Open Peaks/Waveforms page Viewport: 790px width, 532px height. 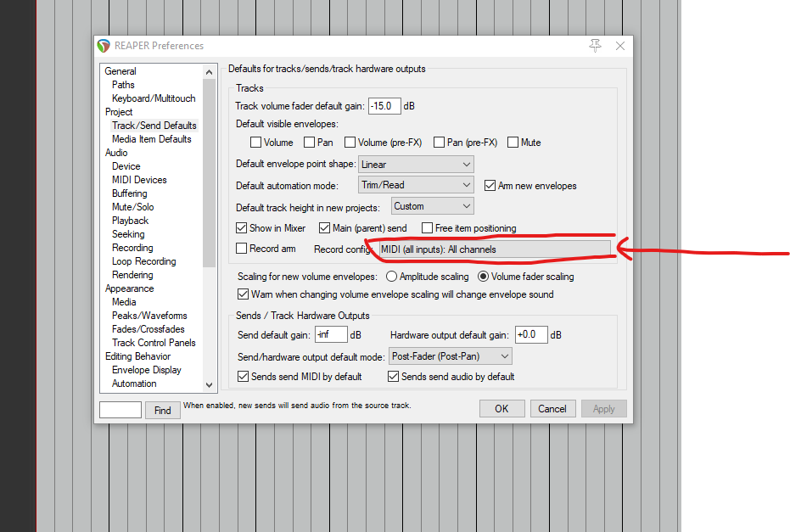(x=149, y=316)
